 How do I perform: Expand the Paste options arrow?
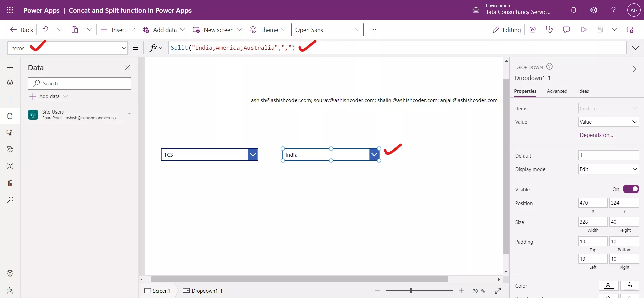tap(90, 30)
